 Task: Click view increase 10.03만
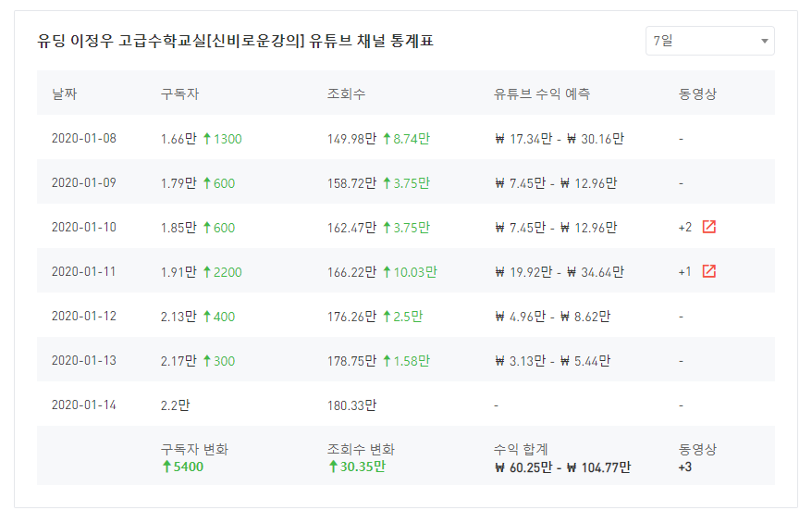point(410,272)
